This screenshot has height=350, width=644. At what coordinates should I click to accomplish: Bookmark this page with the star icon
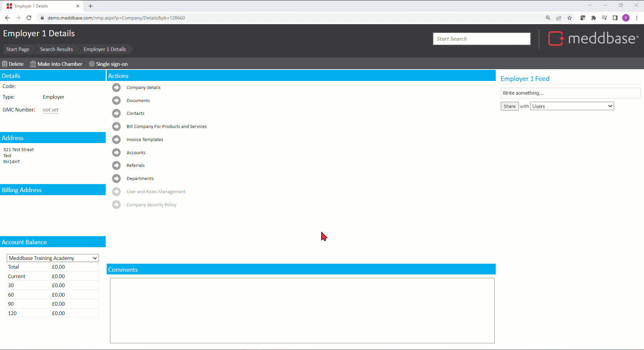(570, 18)
